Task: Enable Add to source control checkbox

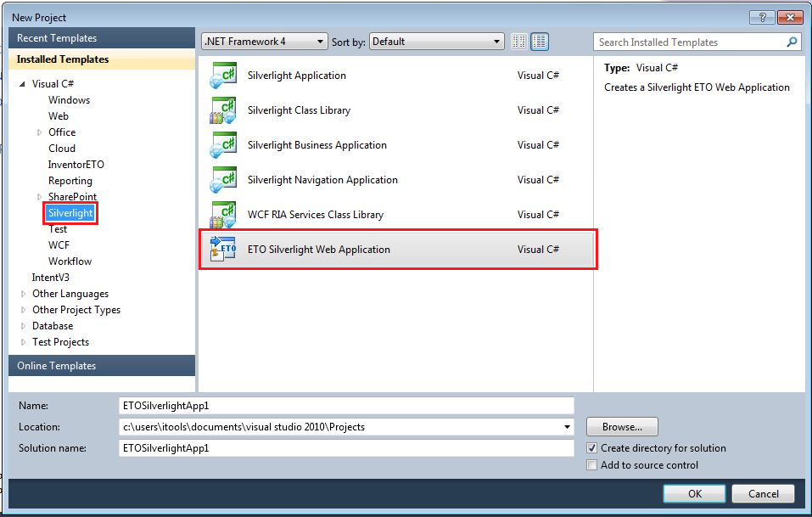Action: coord(591,464)
